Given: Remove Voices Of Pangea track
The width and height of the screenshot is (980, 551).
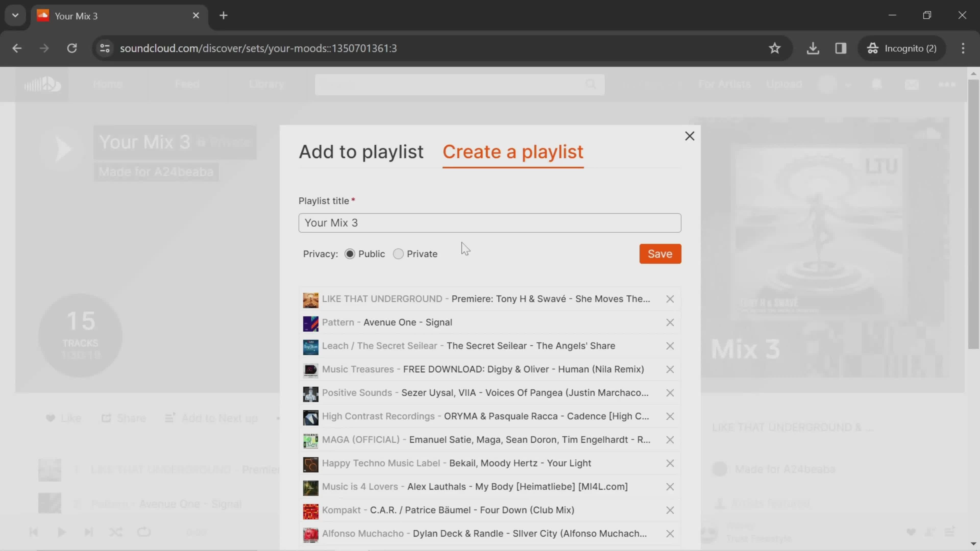Looking at the screenshot, I should 670,393.
